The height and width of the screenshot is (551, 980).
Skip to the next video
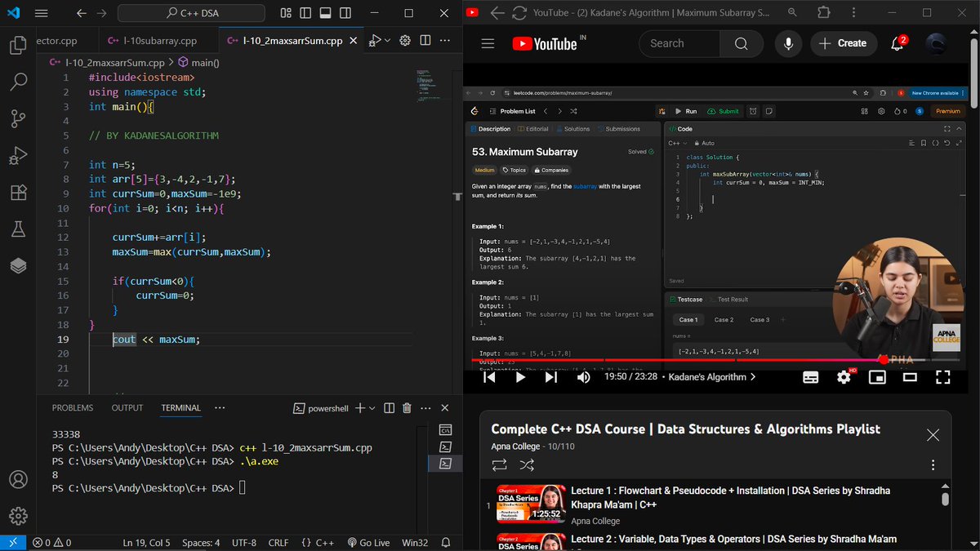click(551, 377)
